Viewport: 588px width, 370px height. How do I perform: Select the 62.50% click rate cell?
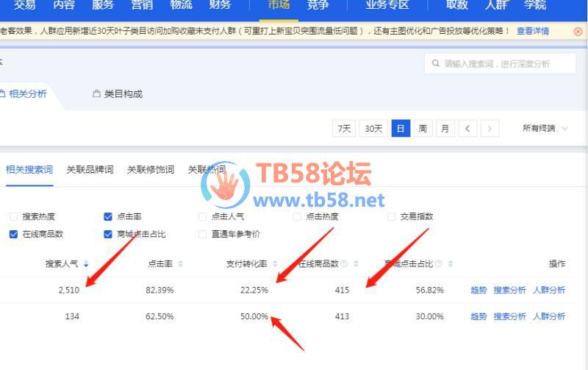(159, 316)
